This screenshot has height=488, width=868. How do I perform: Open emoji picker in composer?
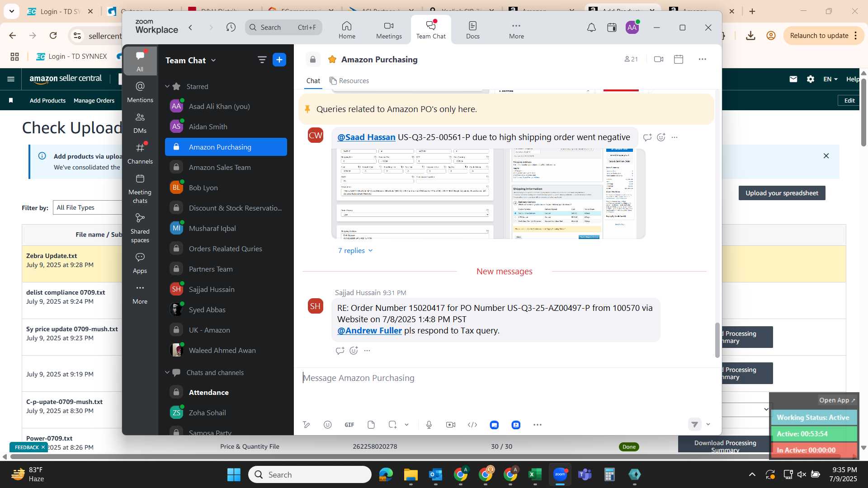point(328,425)
